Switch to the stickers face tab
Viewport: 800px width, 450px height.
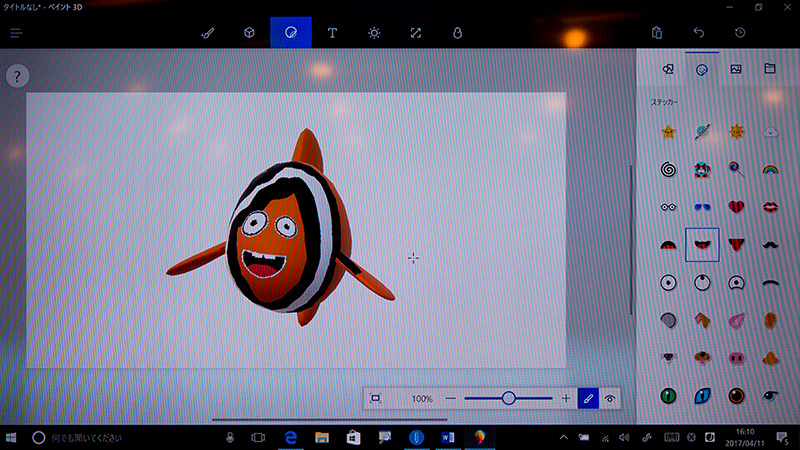point(702,69)
